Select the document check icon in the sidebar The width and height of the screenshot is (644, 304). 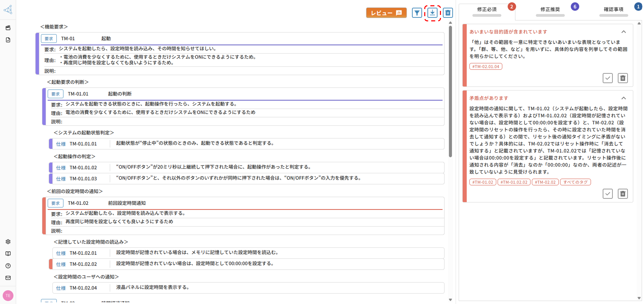(x=8, y=40)
